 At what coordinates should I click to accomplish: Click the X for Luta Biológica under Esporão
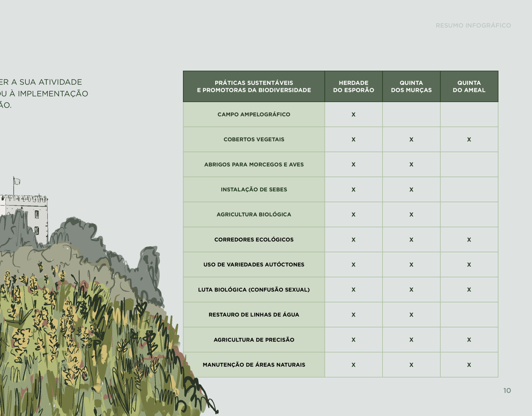point(353,290)
